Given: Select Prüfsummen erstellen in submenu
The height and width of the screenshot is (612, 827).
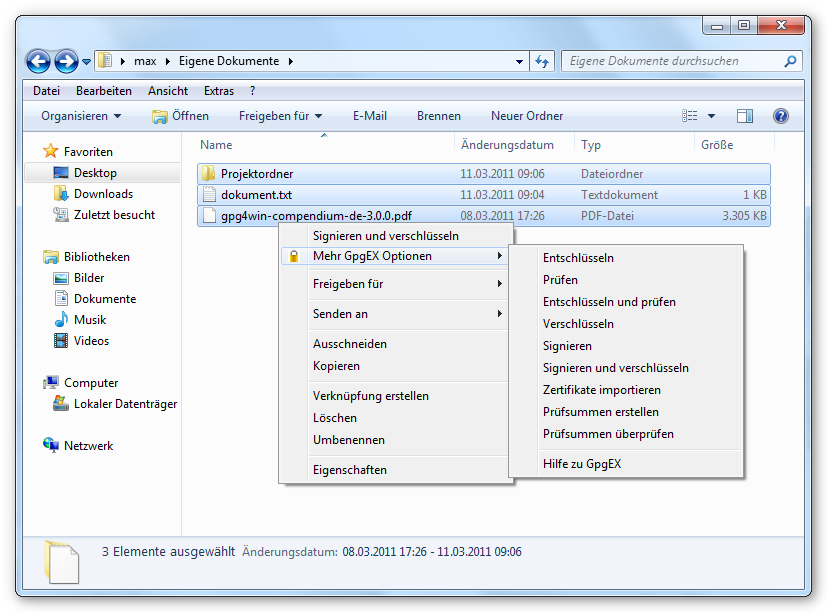Looking at the screenshot, I should 600,412.
